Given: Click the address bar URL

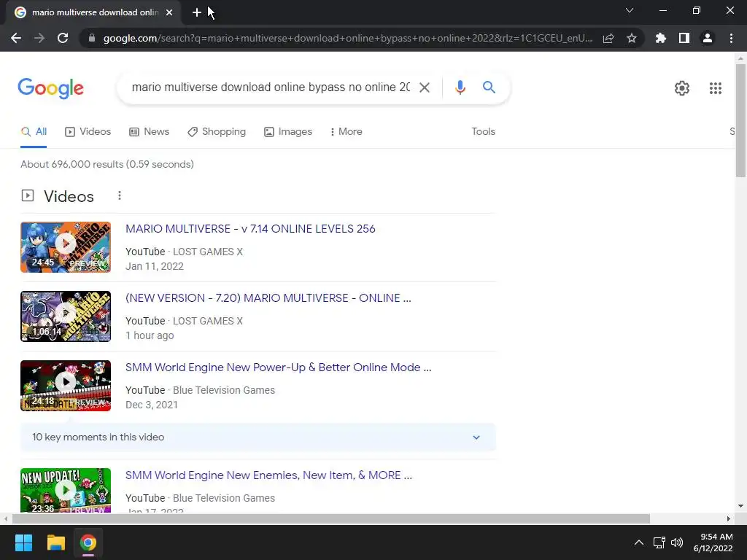Looking at the screenshot, I should pos(348,38).
